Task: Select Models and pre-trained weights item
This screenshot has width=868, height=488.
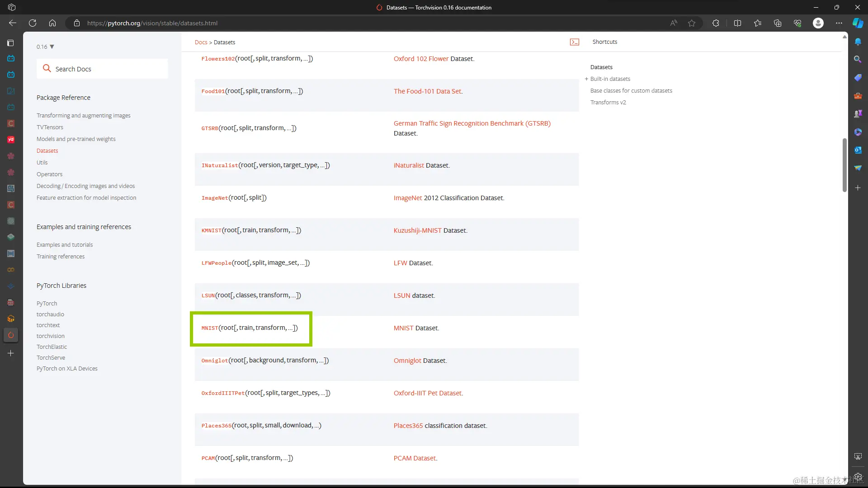Action: (x=76, y=139)
